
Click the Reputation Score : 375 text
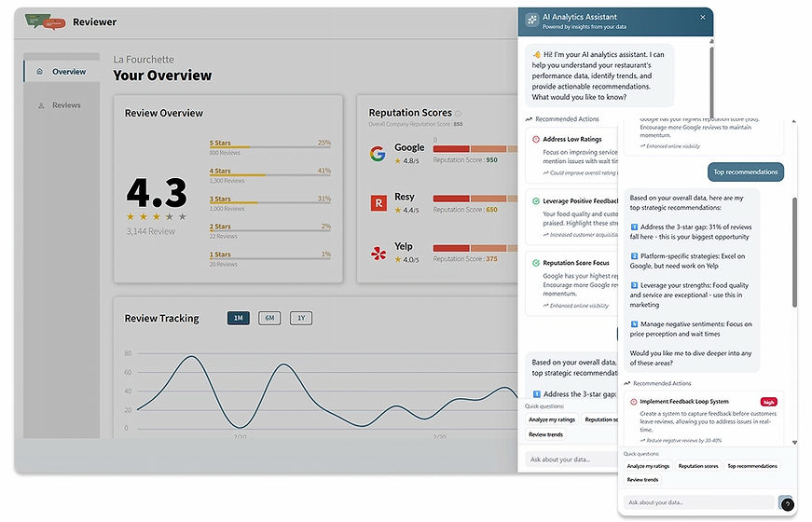coord(465,259)
